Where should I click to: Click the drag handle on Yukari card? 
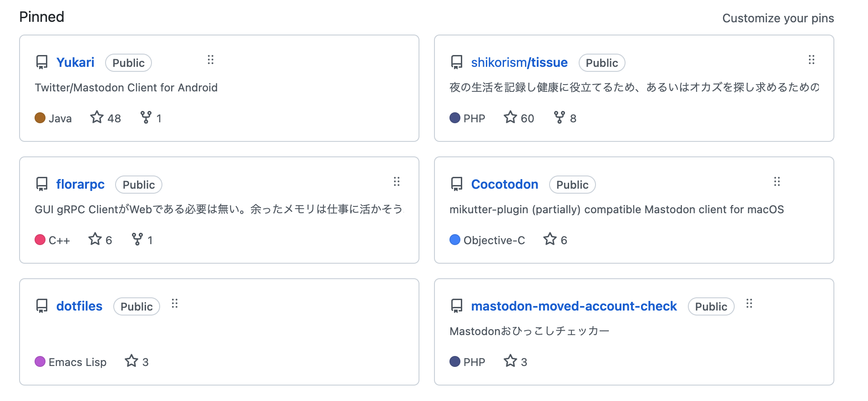pyautogui.click(x=211, y=60)
